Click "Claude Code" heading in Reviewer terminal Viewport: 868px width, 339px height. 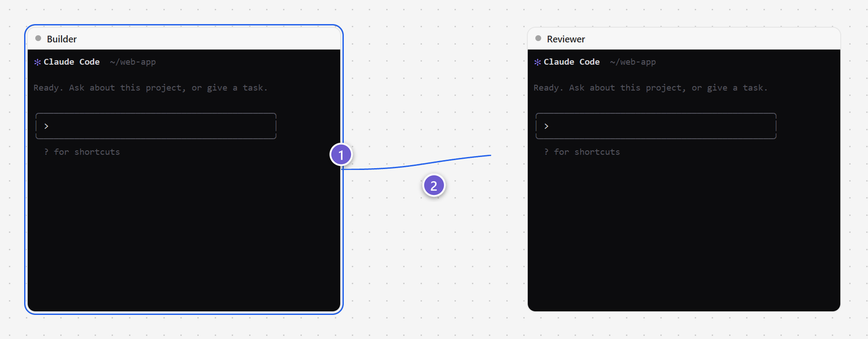572,62
